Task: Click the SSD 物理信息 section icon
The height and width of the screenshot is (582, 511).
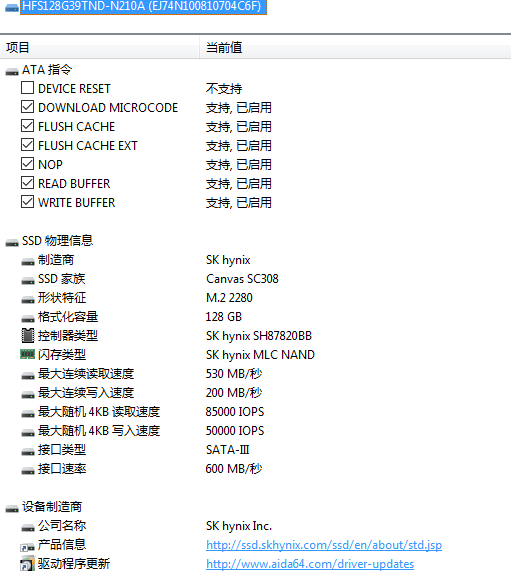Action: coord(12,243)
